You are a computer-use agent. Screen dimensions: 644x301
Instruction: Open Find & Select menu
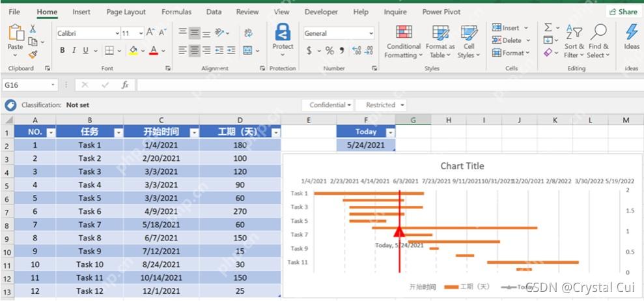coord(598,41)
